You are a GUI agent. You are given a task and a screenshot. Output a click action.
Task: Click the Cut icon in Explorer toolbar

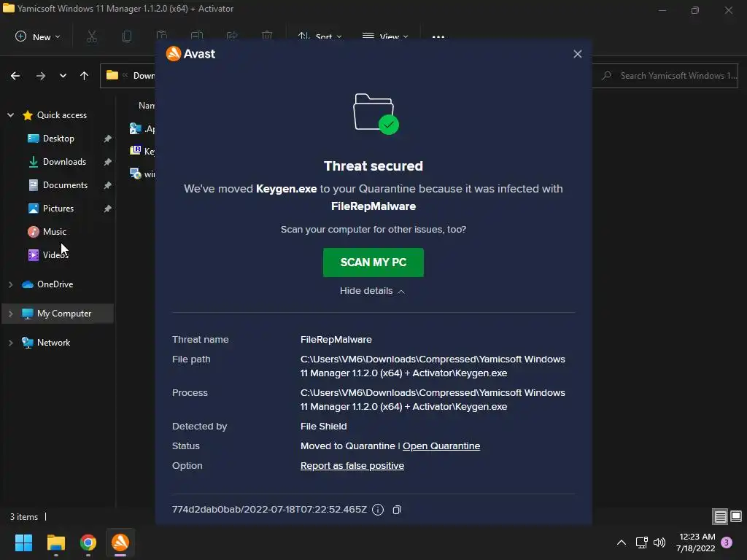(91, 36)
